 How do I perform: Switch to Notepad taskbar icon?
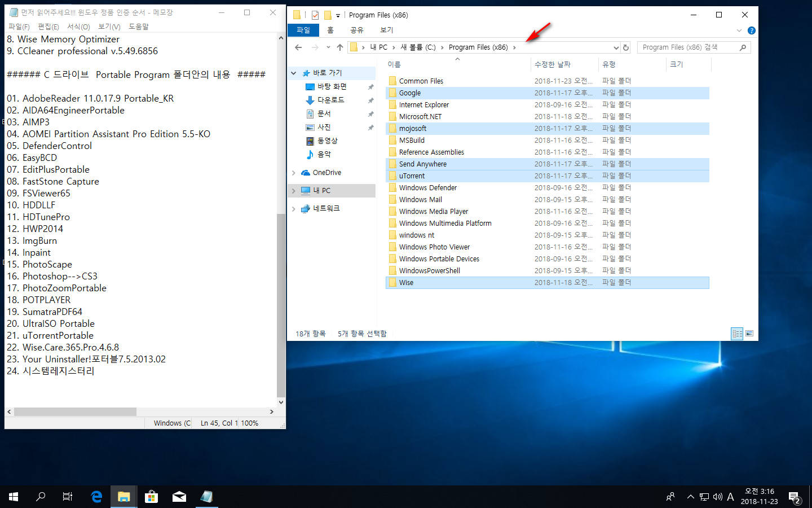(x=206, y=497)
